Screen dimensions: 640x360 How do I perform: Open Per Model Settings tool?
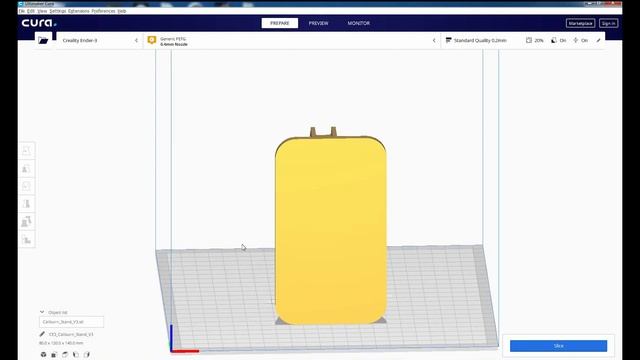point(27,222)
